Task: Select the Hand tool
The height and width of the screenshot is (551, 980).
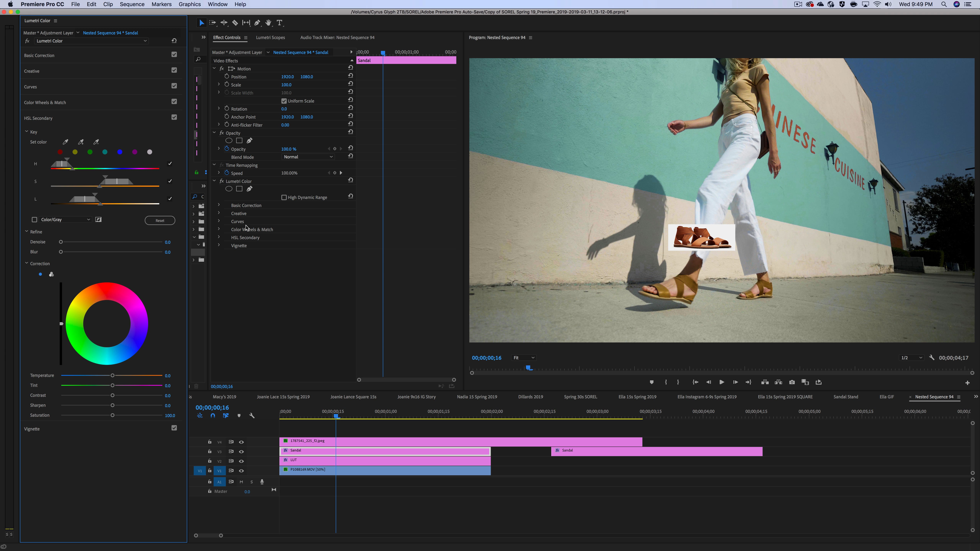Action: coord(269,23)
